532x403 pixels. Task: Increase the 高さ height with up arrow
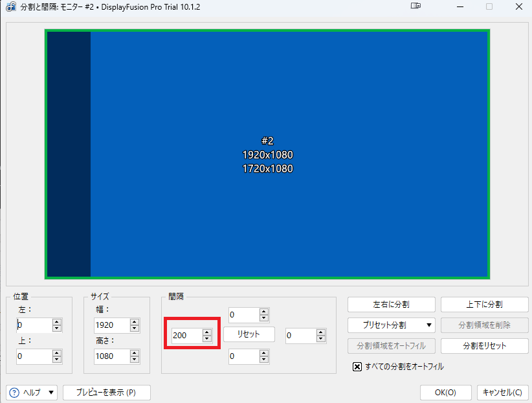tap(135, 352)
